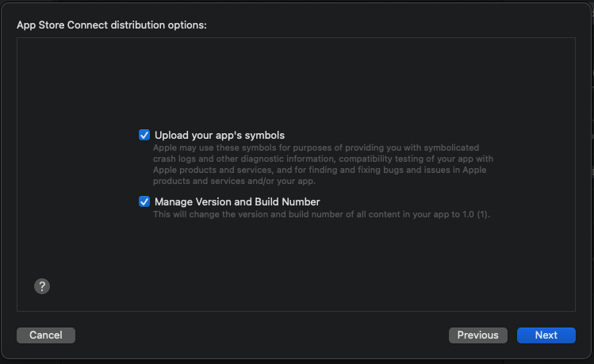This screenshot has width=594, height=364.
Task: Go back with the Previous button
Action: (x=477, y=335)
